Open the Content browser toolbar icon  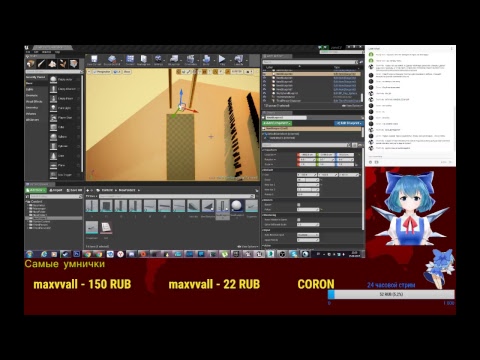[130, 60]
